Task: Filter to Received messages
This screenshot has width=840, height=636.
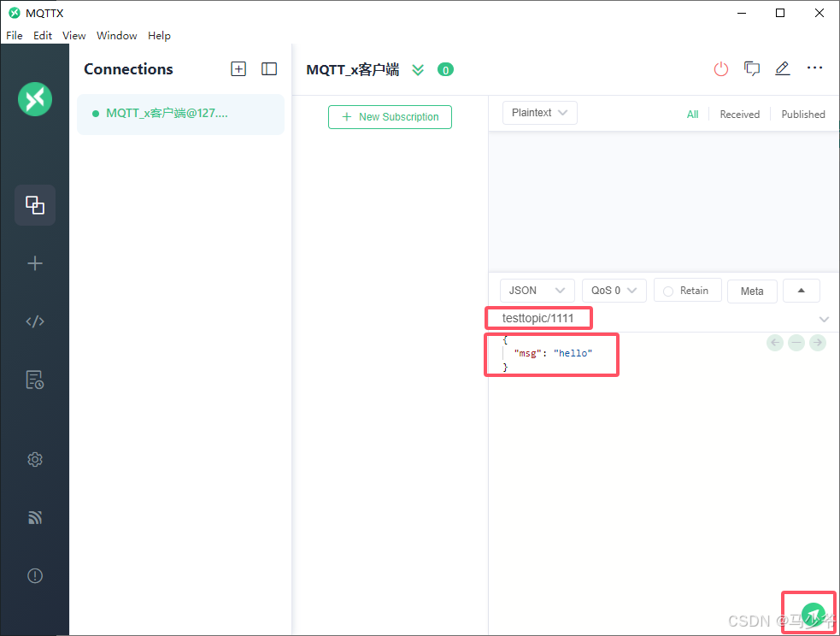Action: [x=740, y=115]
